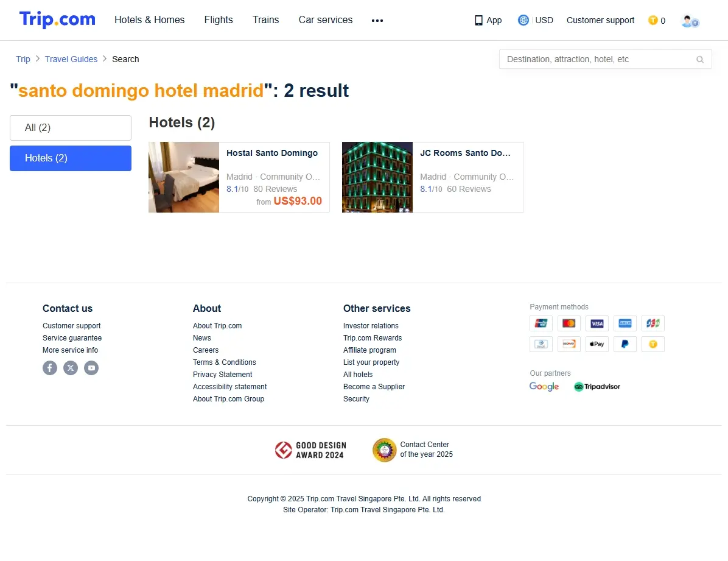Click the Contact Center award badge
The image size is (728, 561).
click(x=412, y=450)
